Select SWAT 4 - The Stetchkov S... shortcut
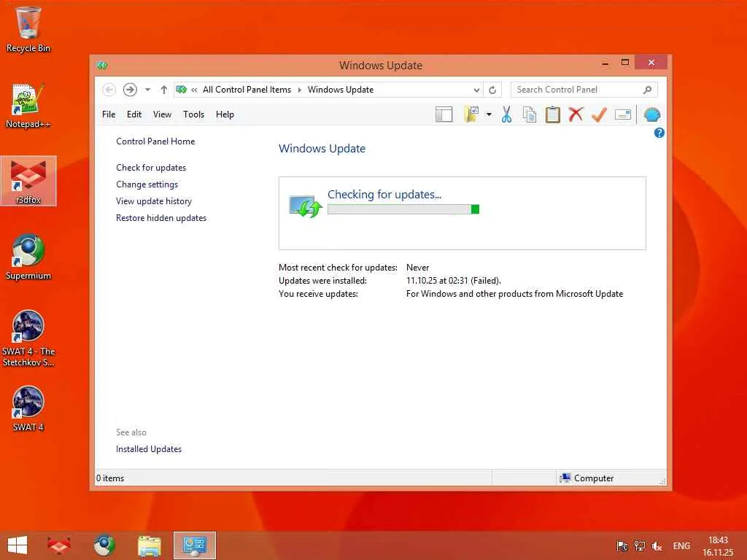Image resolution: width=747 pixels, height=560 pixels. 28,338
